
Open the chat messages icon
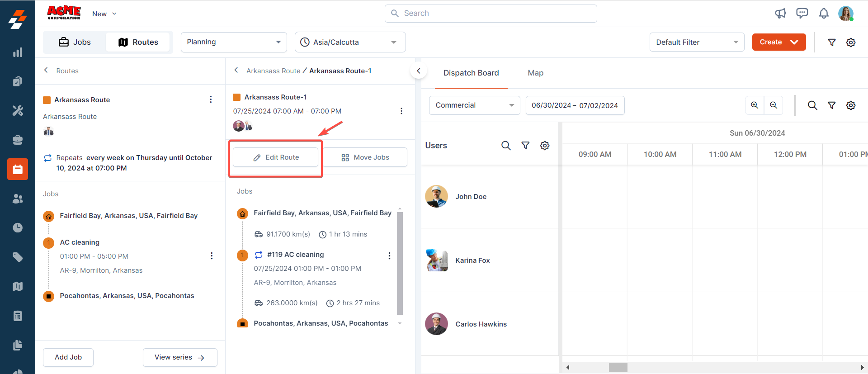click(802, 14)
